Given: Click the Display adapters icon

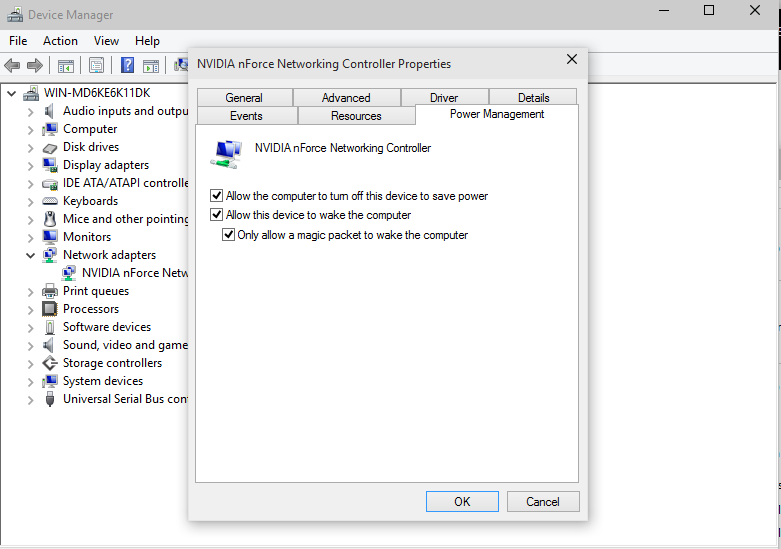Looking at the screenshot, I should 50,165.
